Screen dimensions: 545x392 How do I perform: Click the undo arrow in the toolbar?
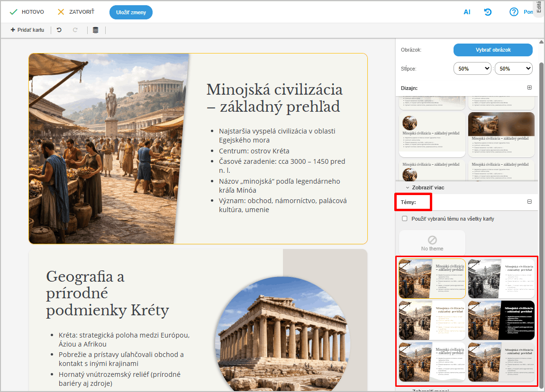[59, 30]
